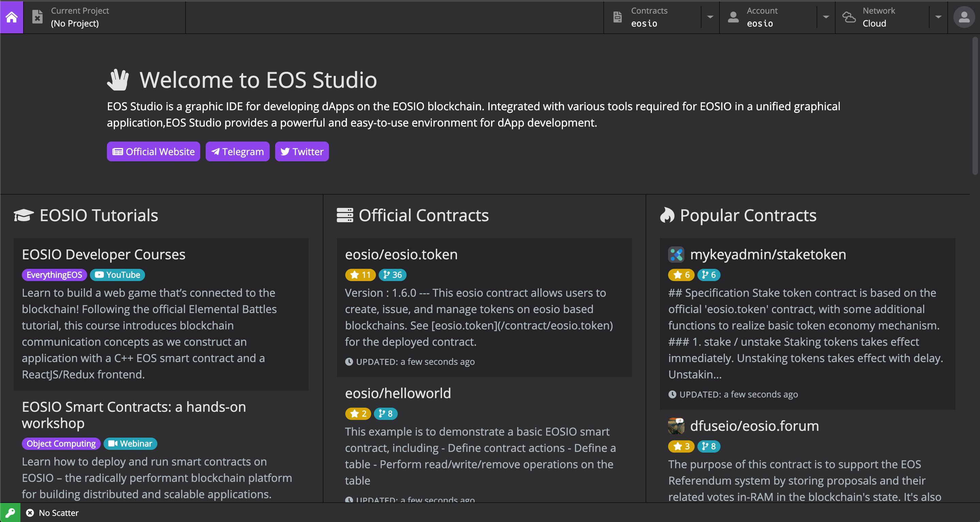Click the Twitter button
The height and width of the screenshot is (522, 980).
tap(302, 151)
